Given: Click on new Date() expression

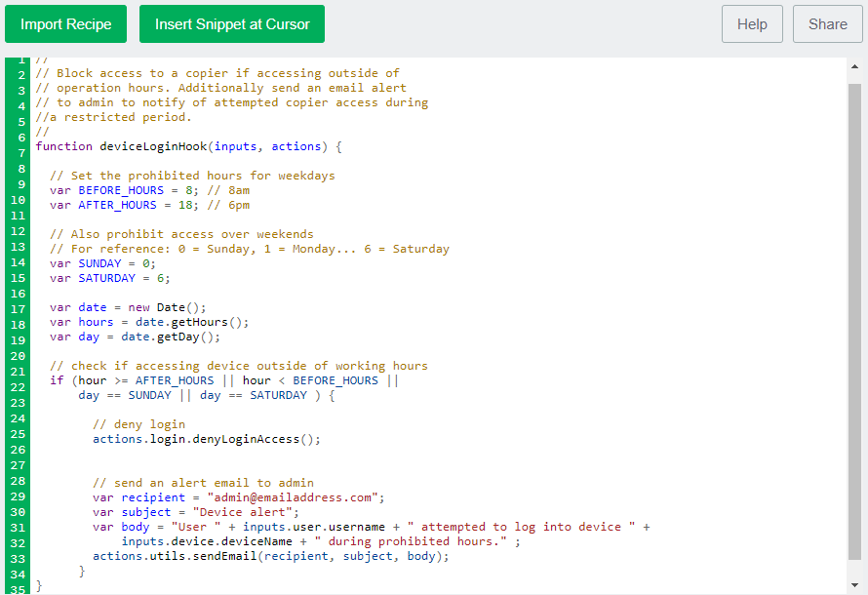Looking at the screenshot, I should [x=167, y=307].
